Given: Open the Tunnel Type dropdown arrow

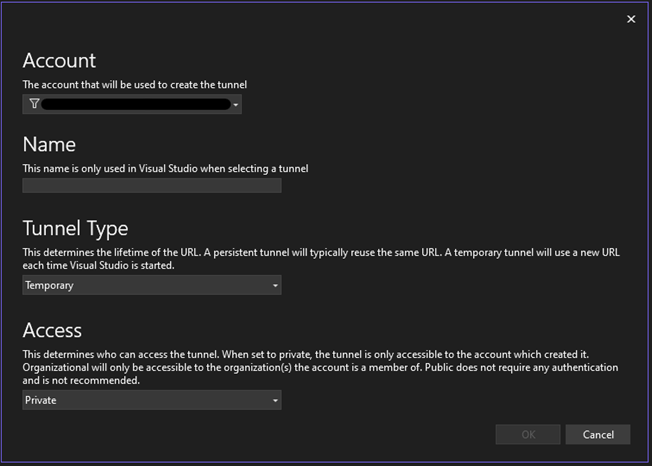Looking at the screenshot, I should coord(275,286).
